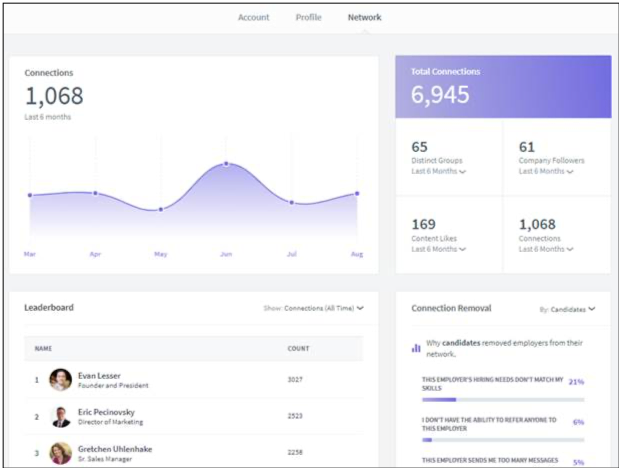The height and width of the screenshot is (468, 619).
Task: Switch to the Account tab
Action: [x=253, y=17]
